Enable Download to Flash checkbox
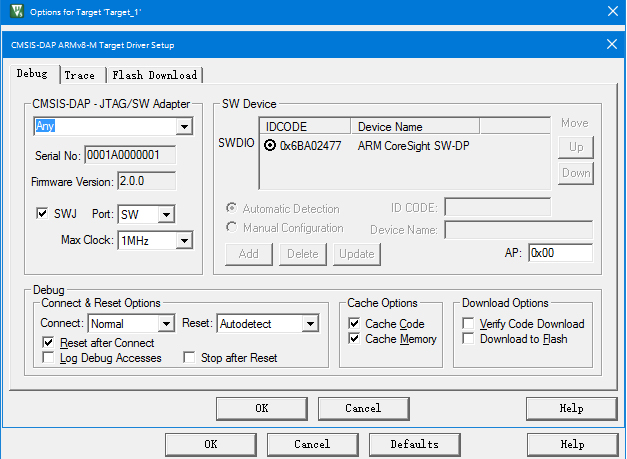This screenshot has height=459, width=627. point(468,338)
